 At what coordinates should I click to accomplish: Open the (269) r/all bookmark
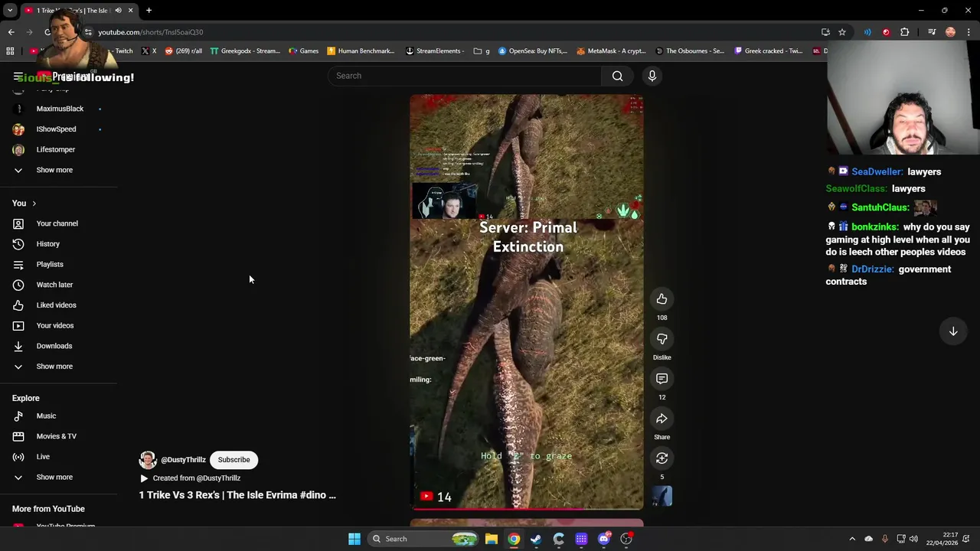point(184,51)
